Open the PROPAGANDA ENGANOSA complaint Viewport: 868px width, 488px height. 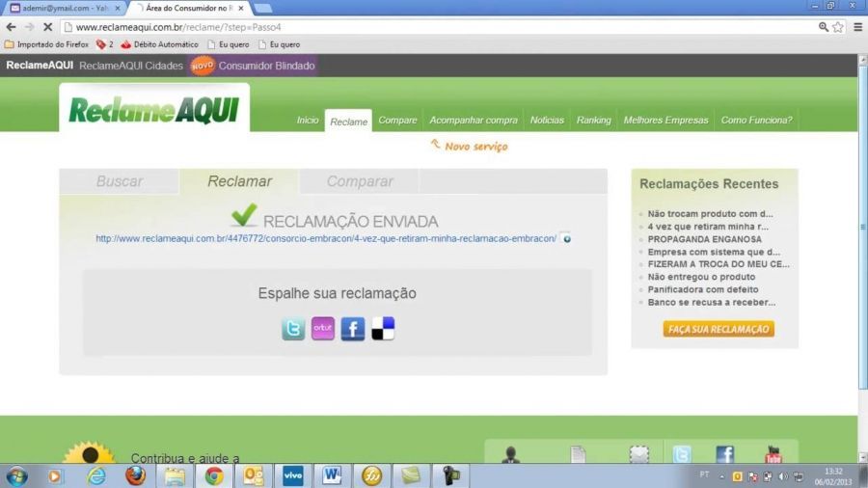point(705,239)
